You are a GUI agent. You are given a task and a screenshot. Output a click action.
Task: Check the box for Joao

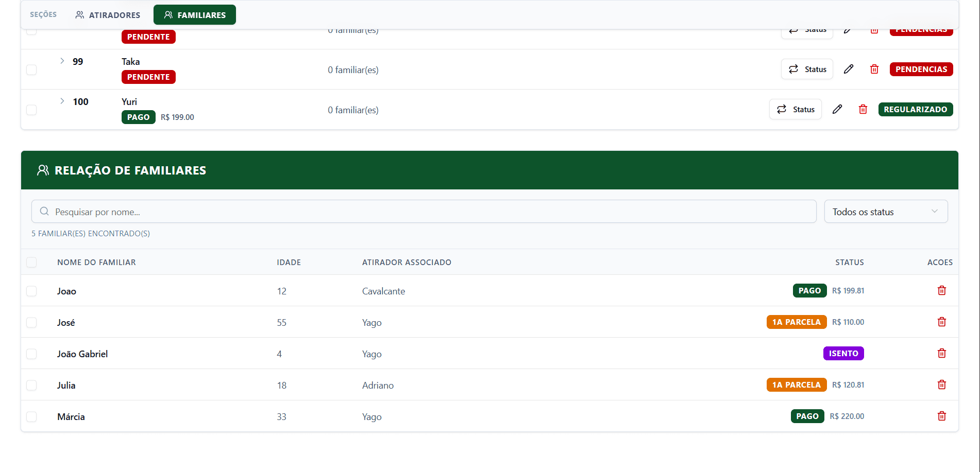tap(31, 291)
